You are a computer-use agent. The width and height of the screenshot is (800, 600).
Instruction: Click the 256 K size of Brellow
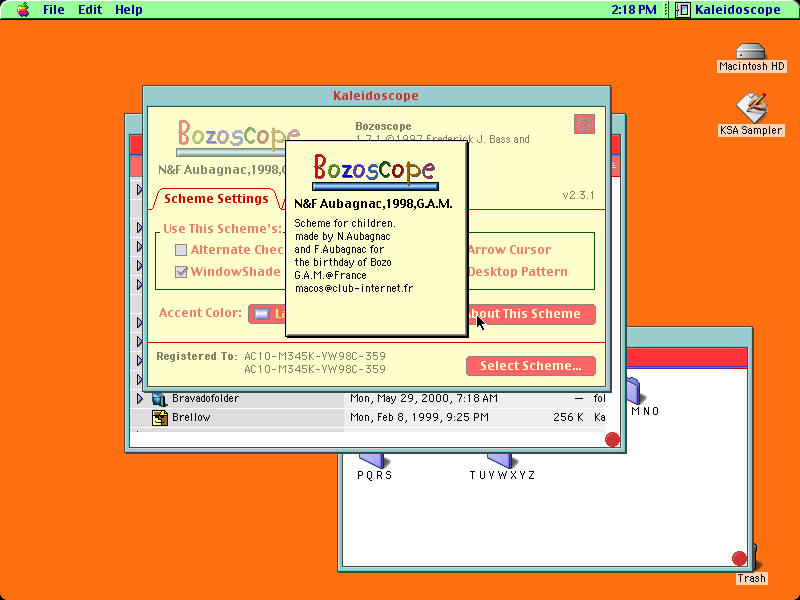tap(568, 417)
